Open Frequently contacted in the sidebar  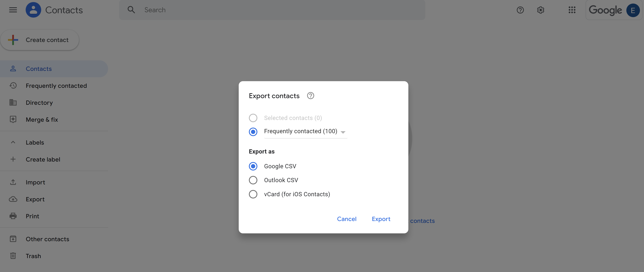[56, 86]
